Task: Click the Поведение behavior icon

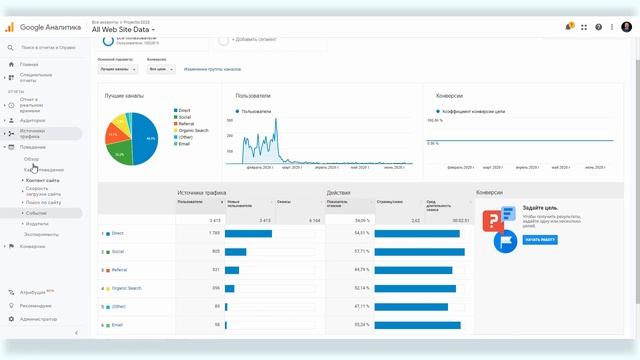Action: point(11,147)
